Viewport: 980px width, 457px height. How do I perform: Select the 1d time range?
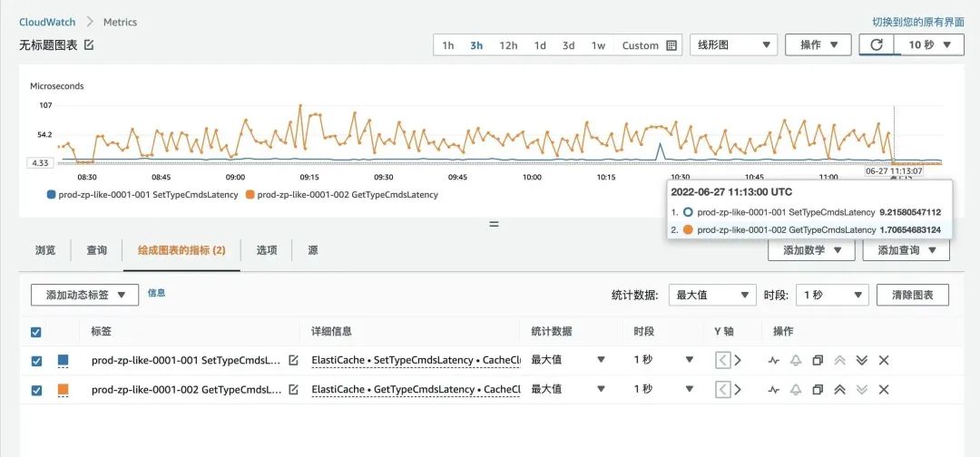(x=540, y=45)
